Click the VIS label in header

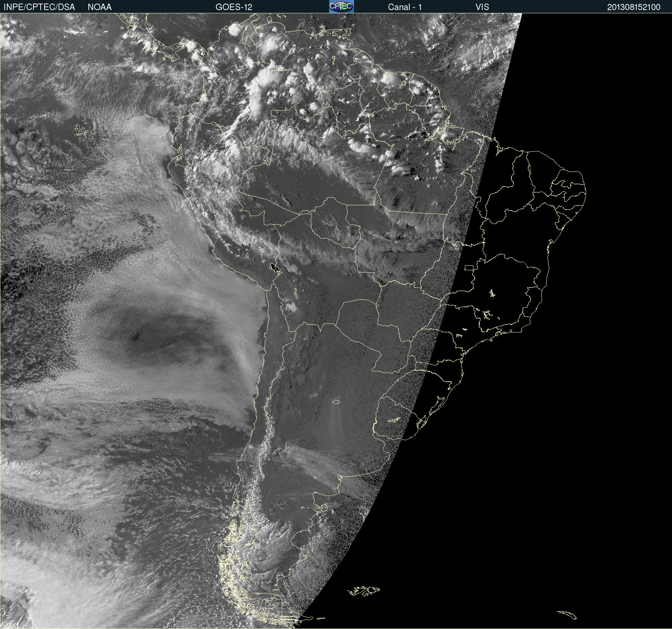pos(482,7)
